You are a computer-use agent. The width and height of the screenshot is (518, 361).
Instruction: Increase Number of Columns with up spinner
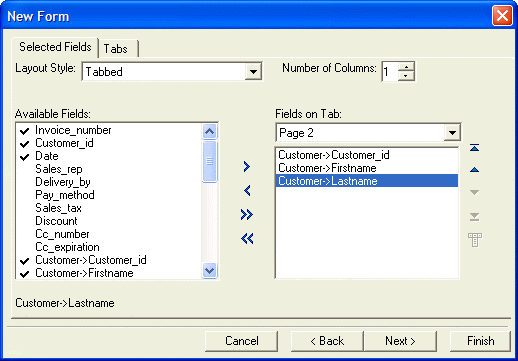[406, 67]
